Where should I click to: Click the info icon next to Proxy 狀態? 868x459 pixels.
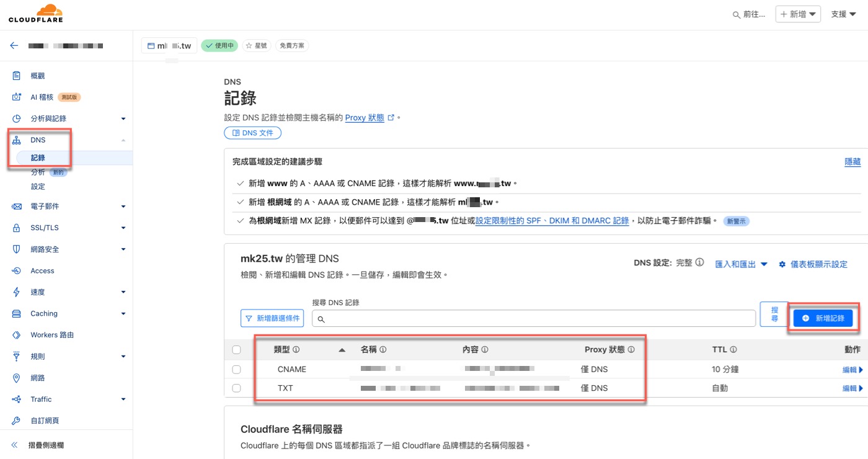(x=631, y=350)
